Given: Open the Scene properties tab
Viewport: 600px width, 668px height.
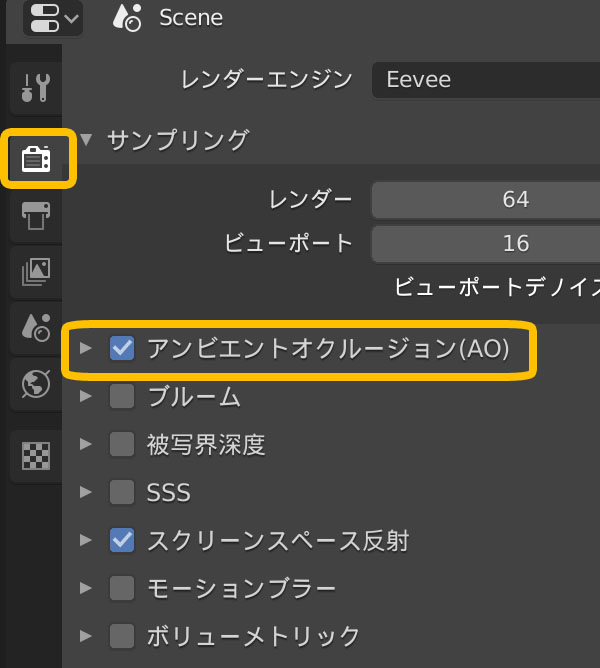Looking at the screenshot, I should 36,328.
